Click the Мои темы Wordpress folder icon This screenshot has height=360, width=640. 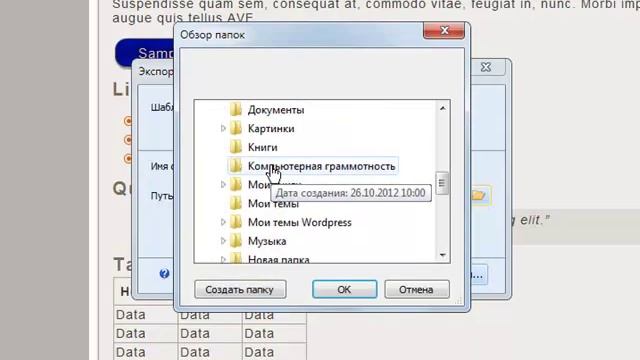(236, 222)
